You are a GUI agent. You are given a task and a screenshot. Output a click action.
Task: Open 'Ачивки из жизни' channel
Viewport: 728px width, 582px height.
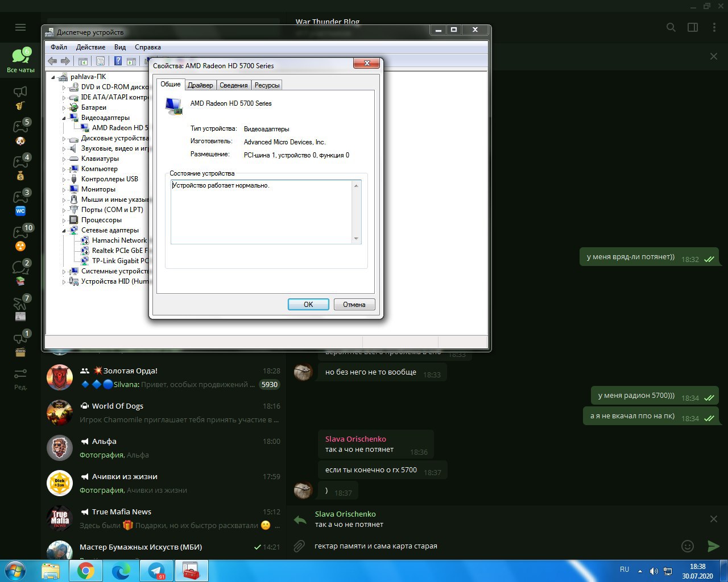click(x=163, y=483)
